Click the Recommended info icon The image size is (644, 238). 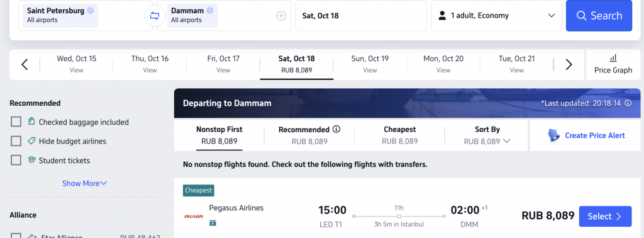pyautogui.click(x=336, y=130)
